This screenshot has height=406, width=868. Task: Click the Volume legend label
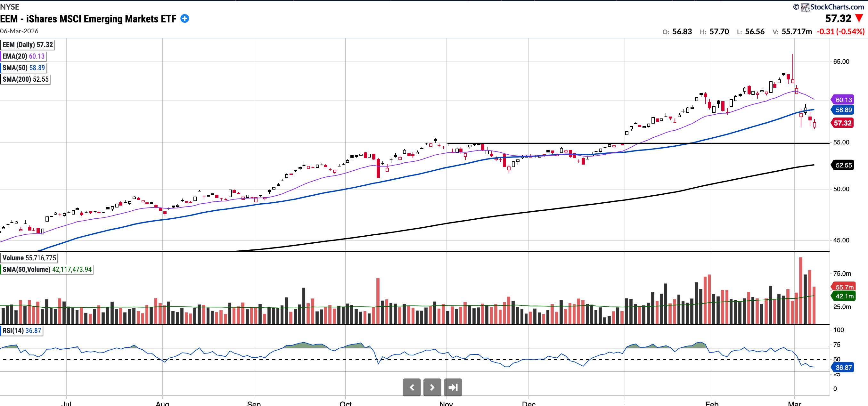pyautogui.click(x=29, y=258)
